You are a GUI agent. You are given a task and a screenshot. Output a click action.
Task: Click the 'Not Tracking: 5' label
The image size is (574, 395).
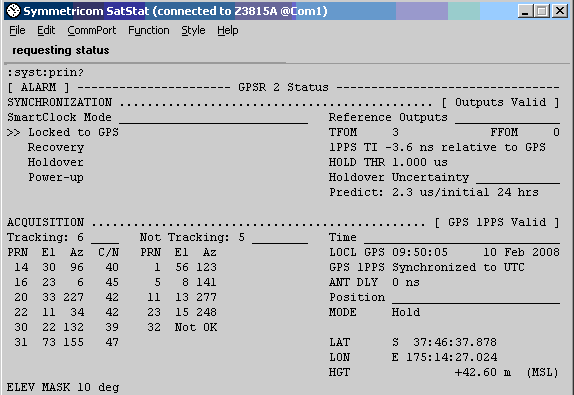(x=192, y=237)
